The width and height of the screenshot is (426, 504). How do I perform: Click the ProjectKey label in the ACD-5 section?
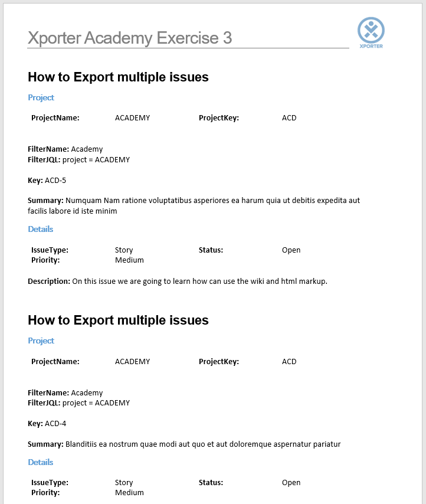pyautogui.click(x=218, y=118)
